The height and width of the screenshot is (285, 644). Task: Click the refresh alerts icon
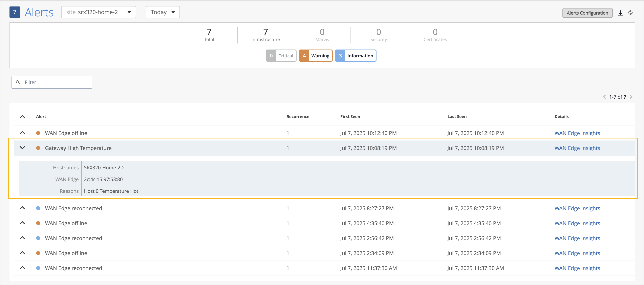tap(630, 13)
